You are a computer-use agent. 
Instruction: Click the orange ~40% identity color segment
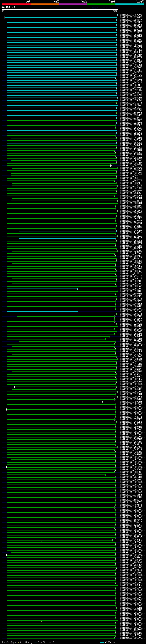[45, 4]
